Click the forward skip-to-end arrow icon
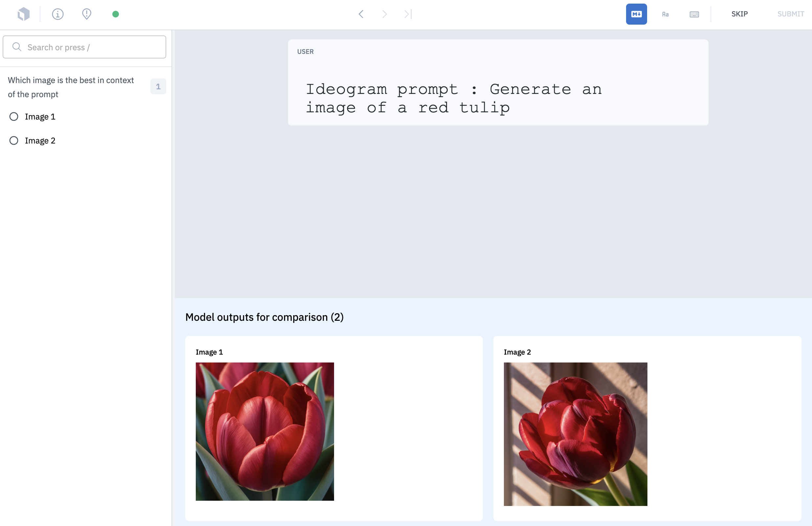The height and width of the screenshot is (526, 812). [407, 13]
